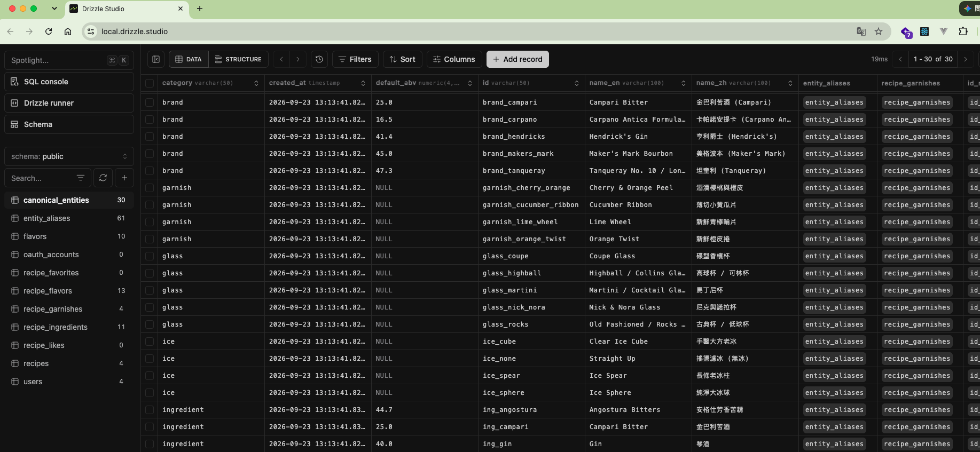This screenshot has height=452, width=980.
Task: Switch to the STRUCTURE tab
Action: pyautogui.click(x=238, y=59)
